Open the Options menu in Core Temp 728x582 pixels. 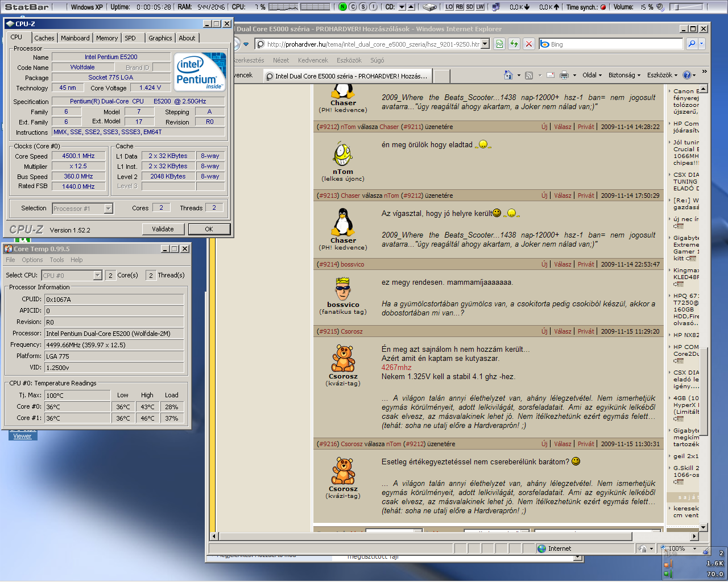[32, 260]
